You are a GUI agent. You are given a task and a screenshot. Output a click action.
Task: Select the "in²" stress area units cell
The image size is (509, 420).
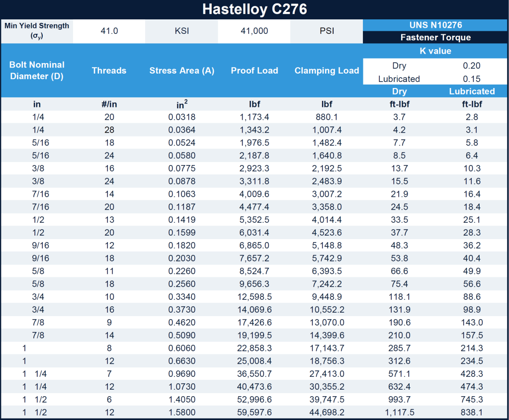[x=182, y=104]
